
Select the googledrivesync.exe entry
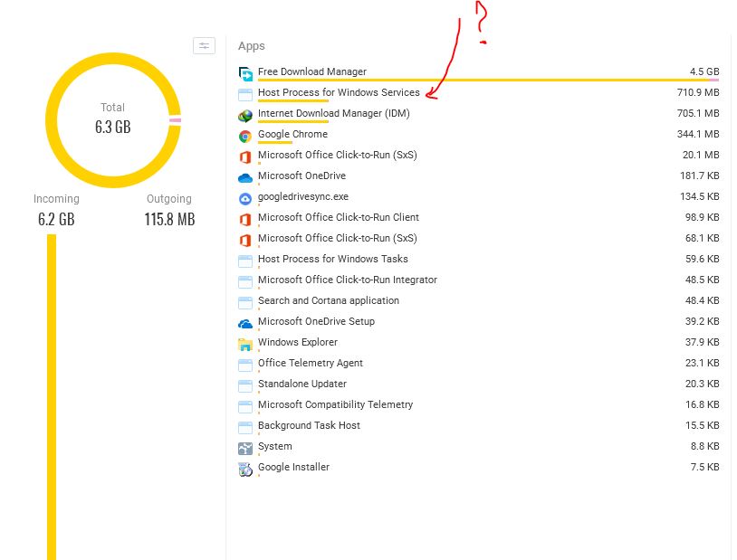pos(303,196)
